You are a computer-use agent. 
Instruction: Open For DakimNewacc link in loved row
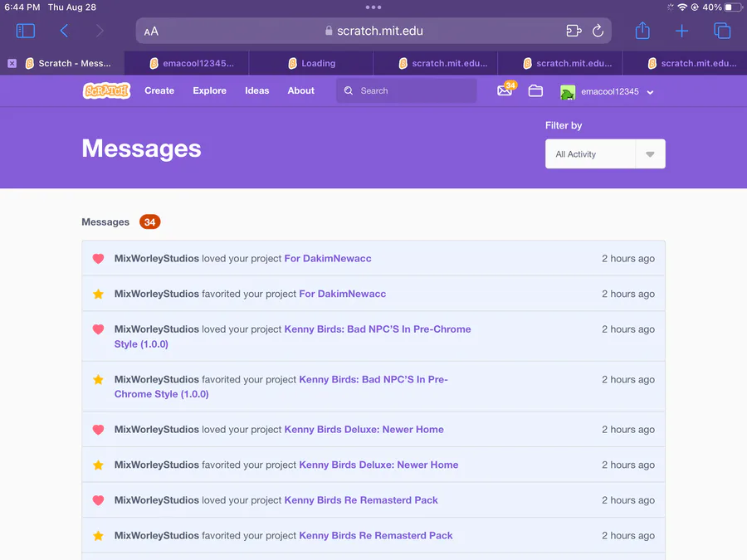(x=328, y=259)
